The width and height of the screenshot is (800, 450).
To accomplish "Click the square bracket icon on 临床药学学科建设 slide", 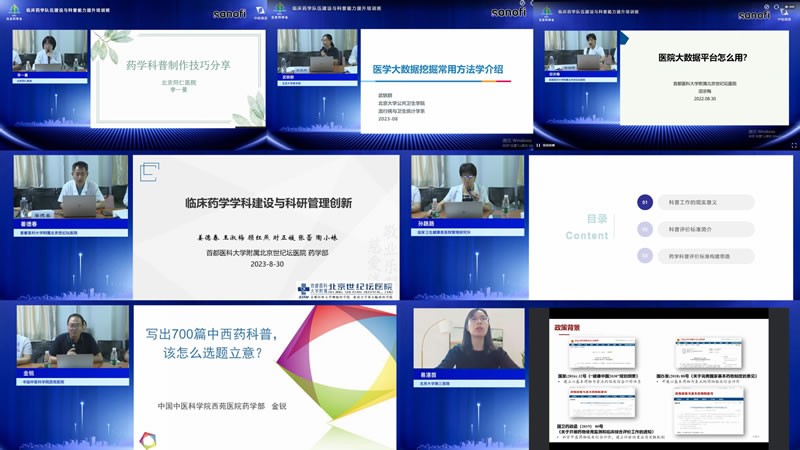I will pos(149,172).
